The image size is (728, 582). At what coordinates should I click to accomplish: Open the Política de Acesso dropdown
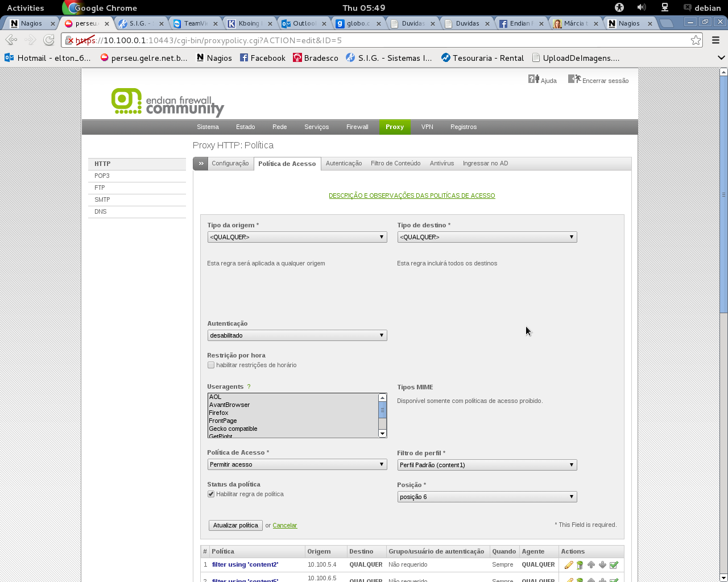297,464
